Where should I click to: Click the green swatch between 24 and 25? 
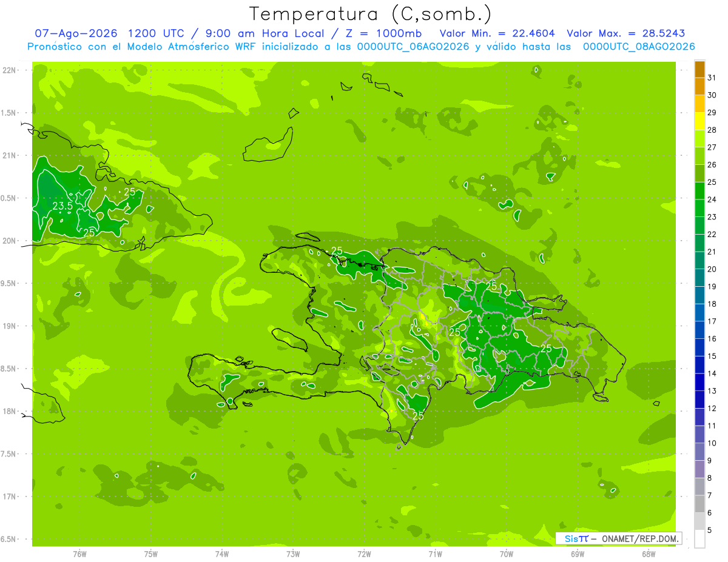699,190
